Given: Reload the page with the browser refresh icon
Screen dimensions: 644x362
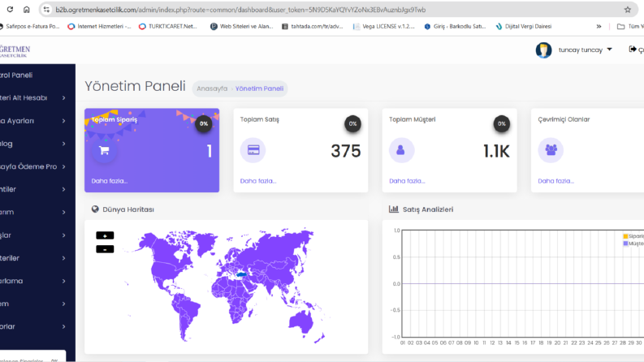Looking at the screenshot, I should point(10,10).
